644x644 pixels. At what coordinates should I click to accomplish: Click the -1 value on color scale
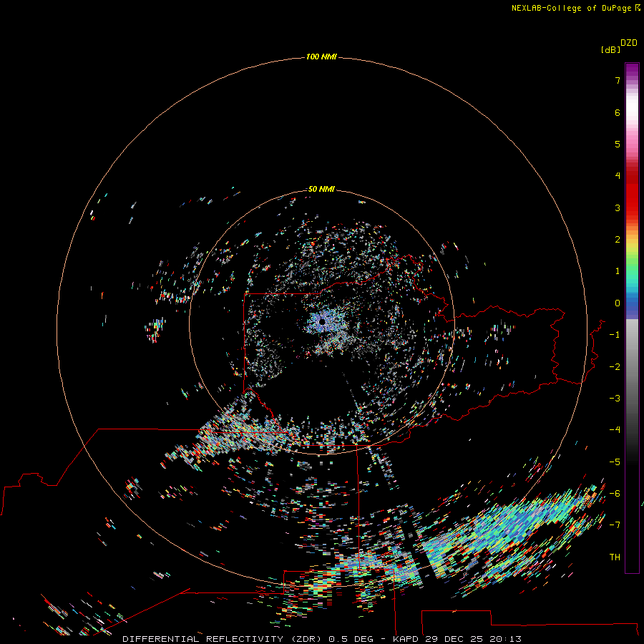[x=615, y=335]
